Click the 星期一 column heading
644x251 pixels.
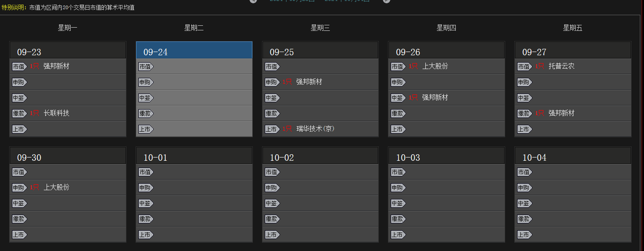click(x=68, y=28)
